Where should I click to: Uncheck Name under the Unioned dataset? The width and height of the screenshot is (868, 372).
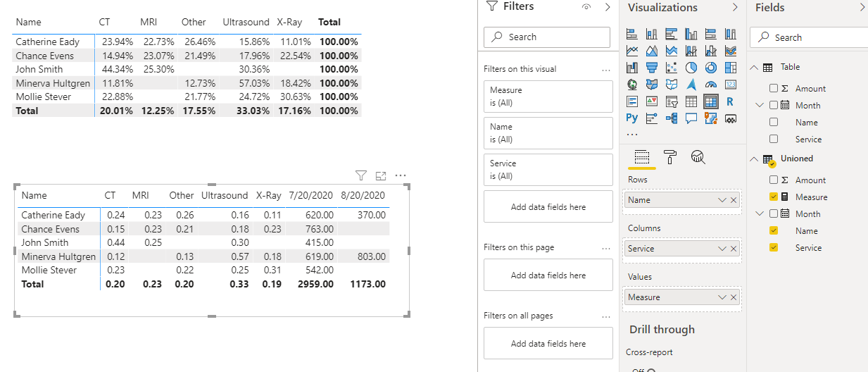click(774, 230)
